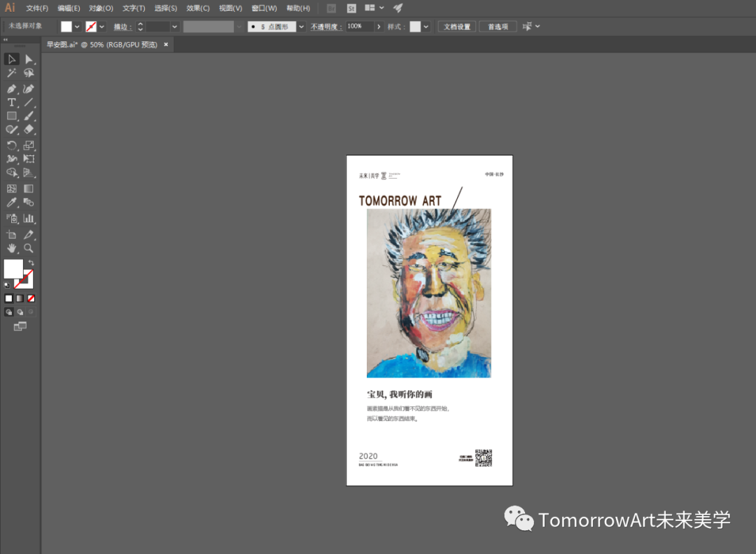Select the Blend tool

pyautogui.click(x=29, y=202)
